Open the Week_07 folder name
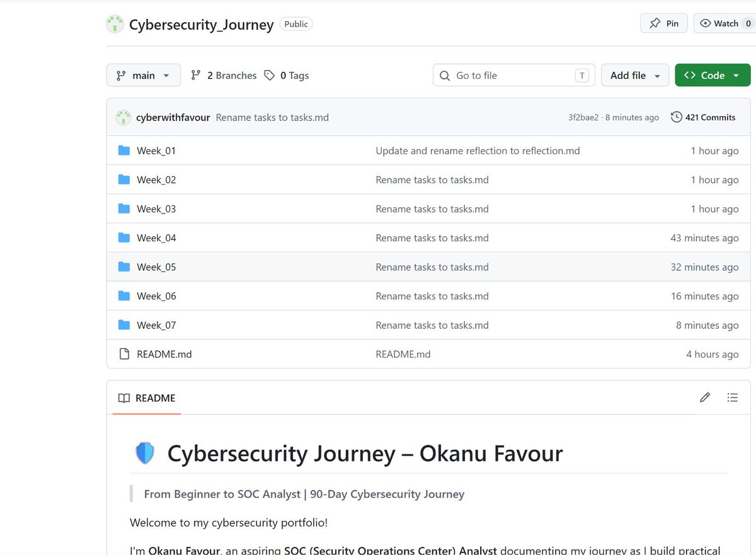Viewport: 756px width, 555px height. tap(156, 325)
